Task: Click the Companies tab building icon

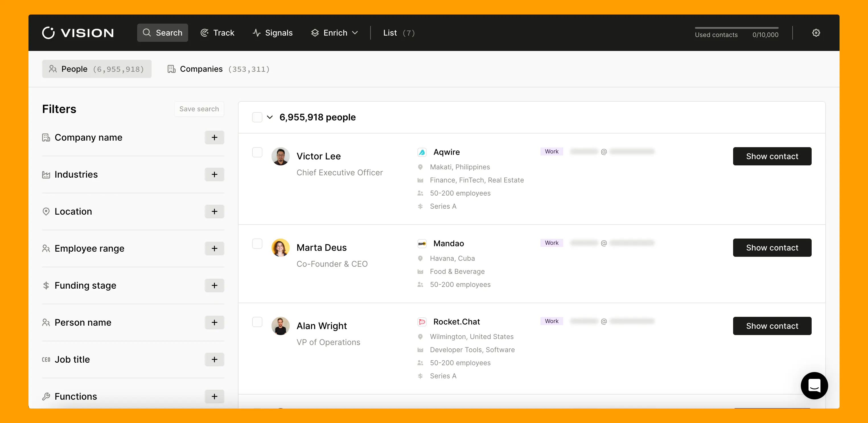Action: pyautogui.click(x=172, y=69)
